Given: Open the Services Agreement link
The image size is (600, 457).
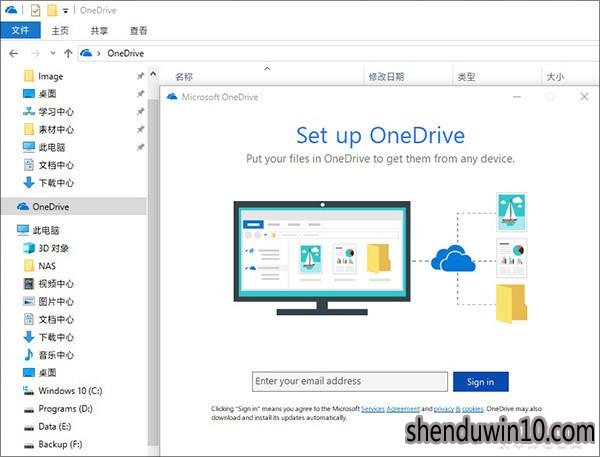Looking at the screenshot, I should tap(390, 409).
